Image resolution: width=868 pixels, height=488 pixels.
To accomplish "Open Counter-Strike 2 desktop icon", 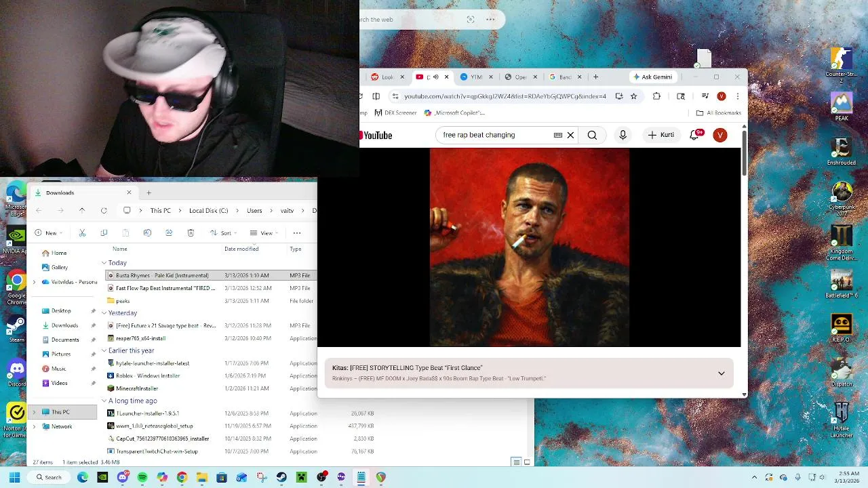I will 842,66.
